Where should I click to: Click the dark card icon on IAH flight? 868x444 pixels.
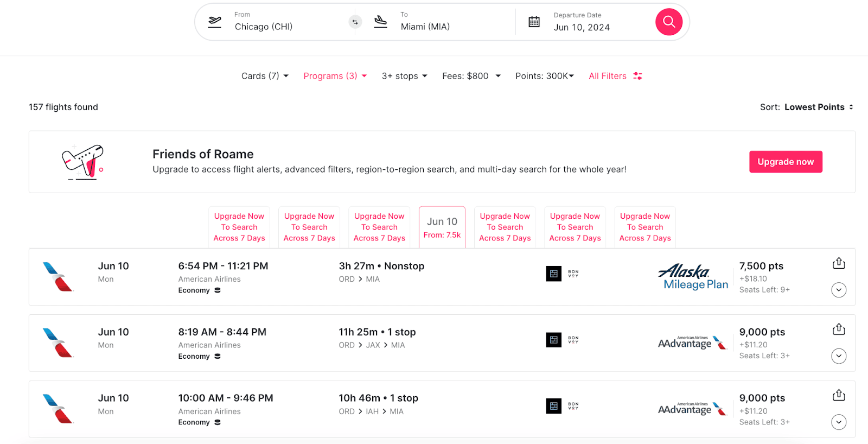click(x=554, y=406)
